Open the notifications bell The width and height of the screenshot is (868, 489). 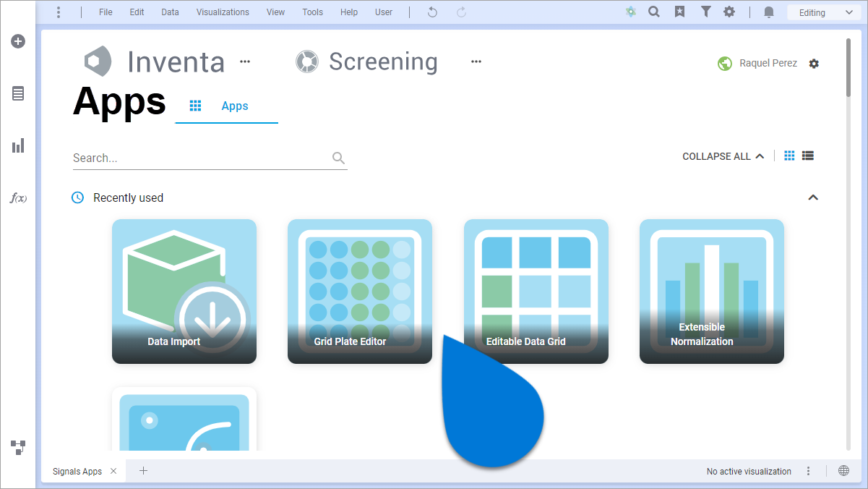point(769,12)
